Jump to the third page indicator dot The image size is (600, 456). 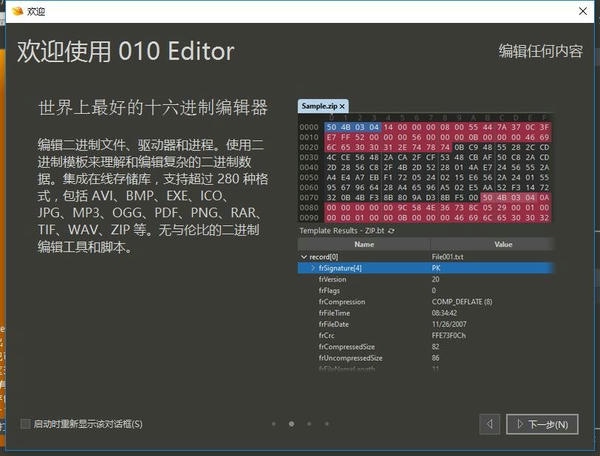[x=309, y=424]
